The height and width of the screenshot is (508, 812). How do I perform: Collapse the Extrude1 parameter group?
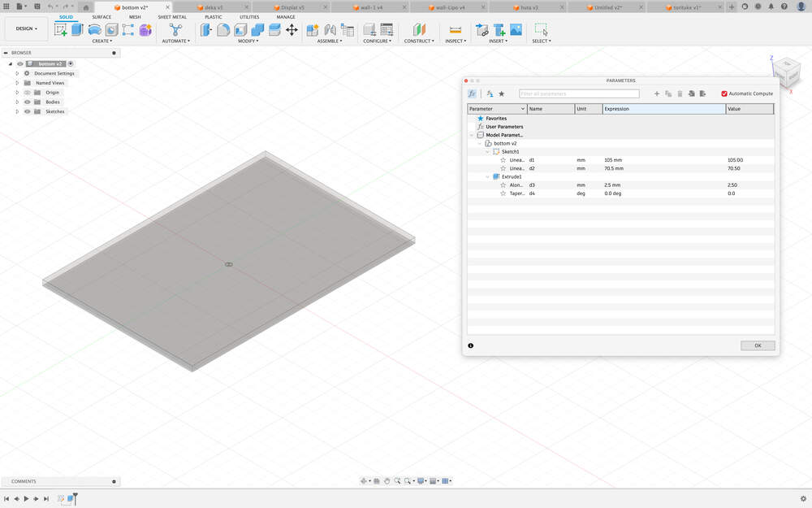pyautogui.click(x=487, y=176)
